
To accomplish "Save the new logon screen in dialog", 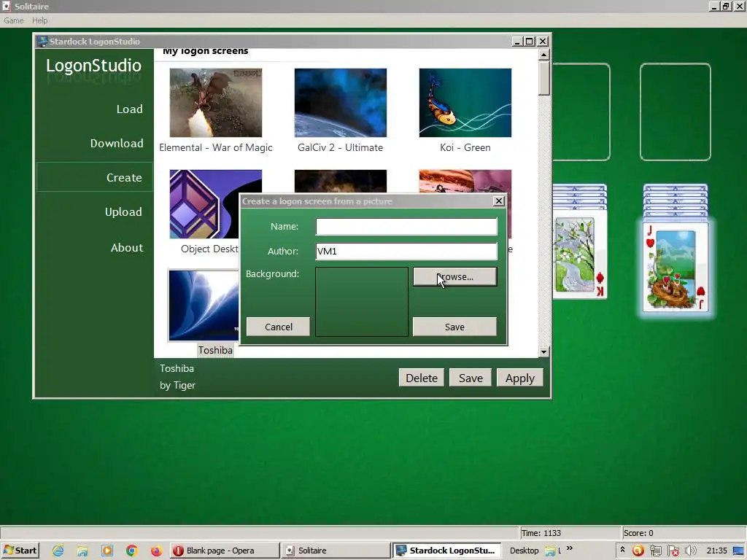I will [454, 327].
